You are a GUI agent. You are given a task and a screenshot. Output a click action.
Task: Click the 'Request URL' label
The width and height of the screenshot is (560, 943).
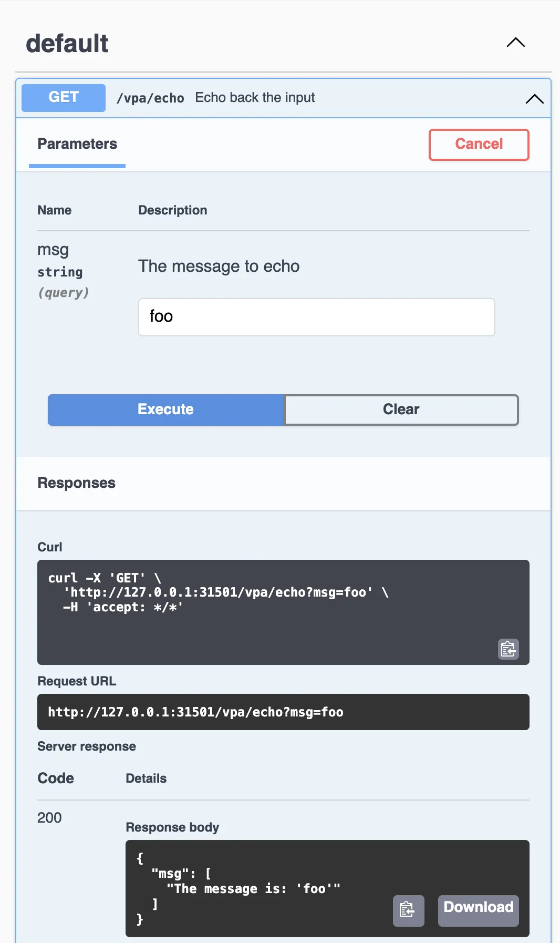[x=77, y=681]
